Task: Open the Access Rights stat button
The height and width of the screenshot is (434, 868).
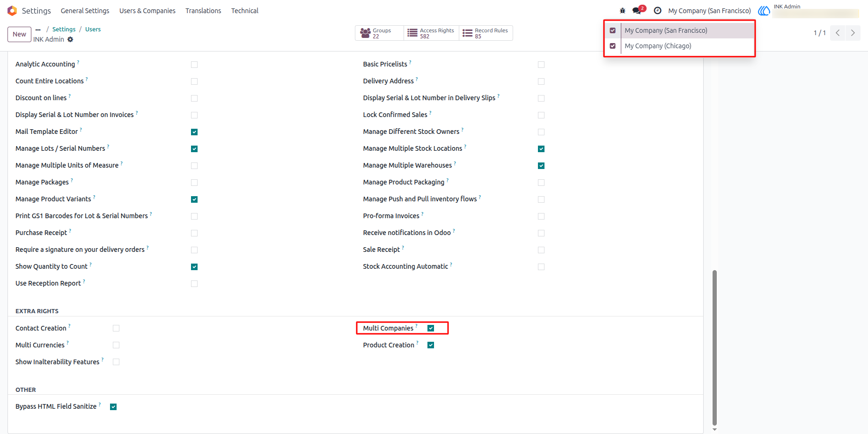Action: tap(431, 33)
